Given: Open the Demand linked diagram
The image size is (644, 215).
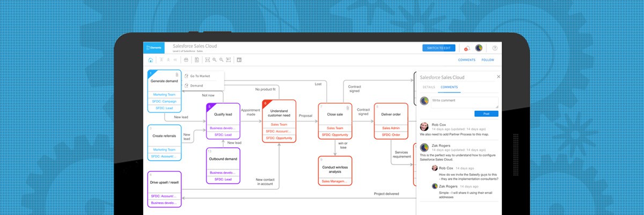Looking at the screenshot, I should click(196, 85).
